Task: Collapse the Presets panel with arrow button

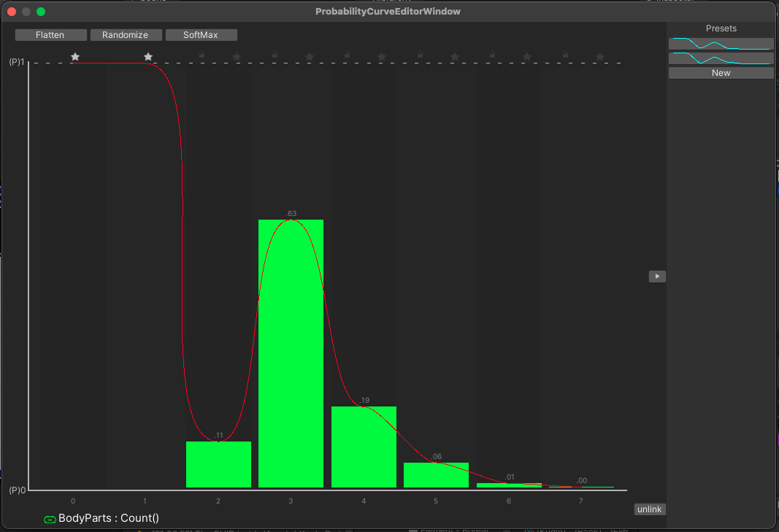Action: [657, 277]
